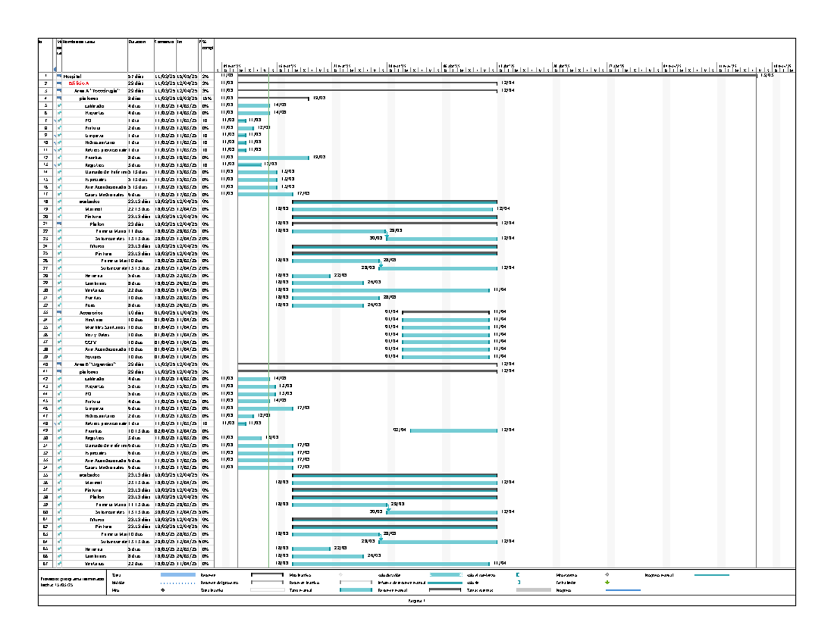This screenshot has height=644, width=834.
Task: Select the red Edificio A task name
Action: click(x=79, y=83)
